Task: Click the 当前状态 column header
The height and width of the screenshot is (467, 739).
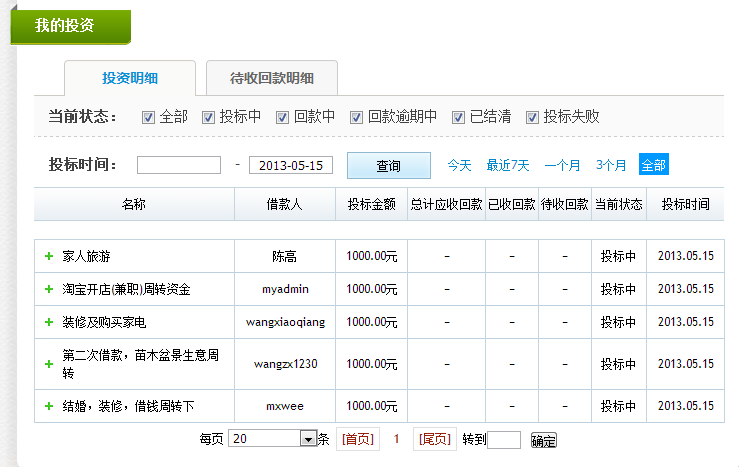Action: tap(619, 204)
